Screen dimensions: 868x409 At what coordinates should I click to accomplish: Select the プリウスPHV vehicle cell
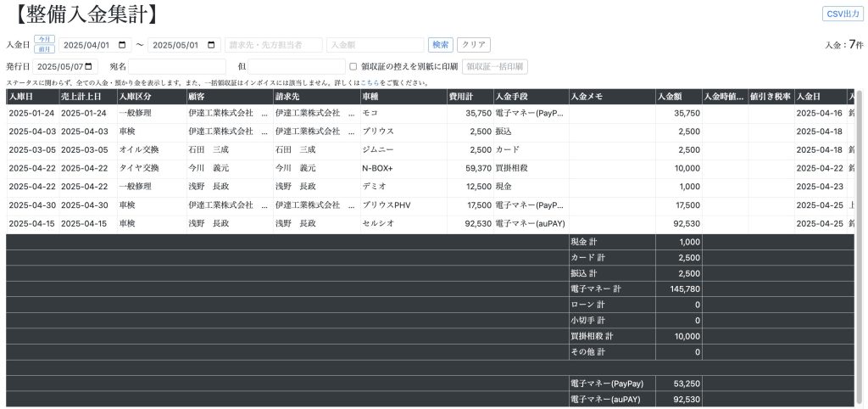pos(403,205)
